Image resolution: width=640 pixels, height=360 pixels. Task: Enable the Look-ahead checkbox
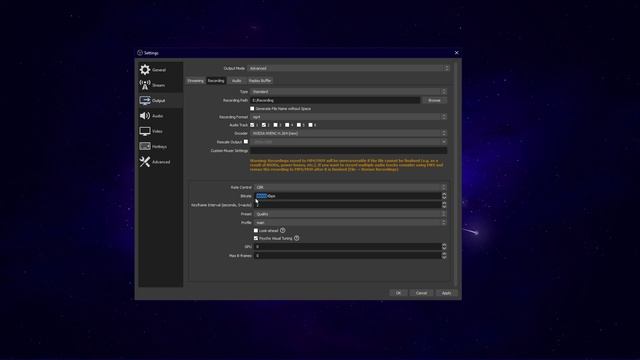click(256, 231)
